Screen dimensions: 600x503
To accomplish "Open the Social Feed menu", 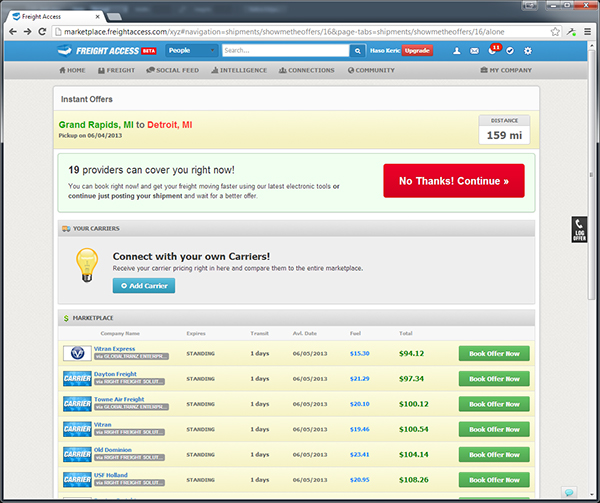I will click(x=173, y=70).
